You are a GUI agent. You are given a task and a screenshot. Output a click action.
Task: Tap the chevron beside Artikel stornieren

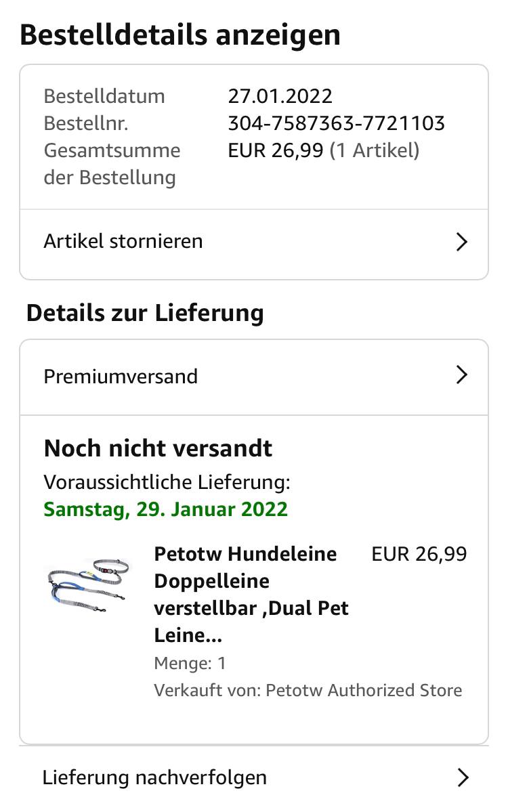click(x=462, y=242)
